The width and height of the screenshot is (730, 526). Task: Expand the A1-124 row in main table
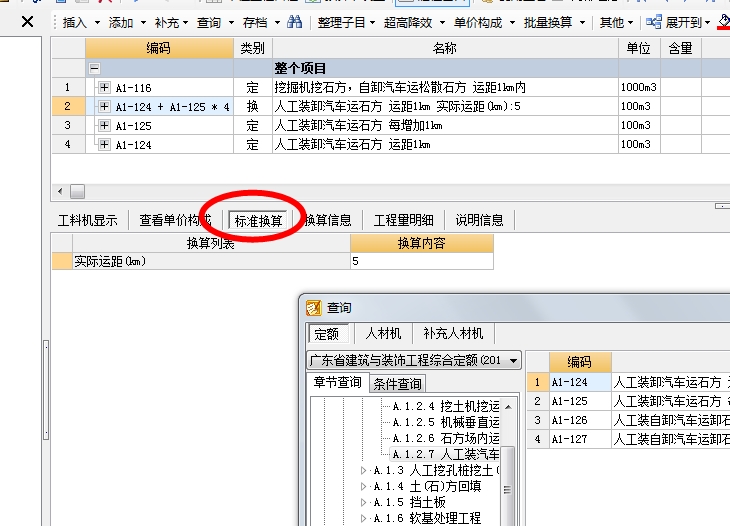coord(104,145)
